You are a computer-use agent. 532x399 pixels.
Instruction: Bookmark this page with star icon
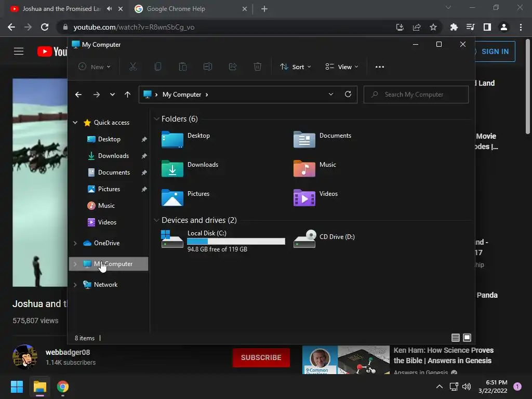click(433, 27)
